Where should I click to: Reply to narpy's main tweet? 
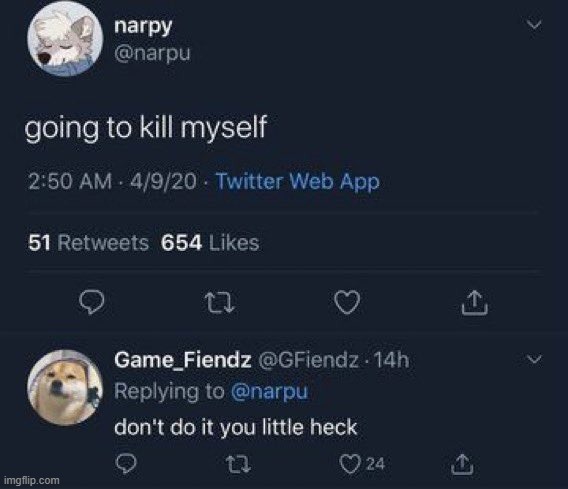[92, 302]
